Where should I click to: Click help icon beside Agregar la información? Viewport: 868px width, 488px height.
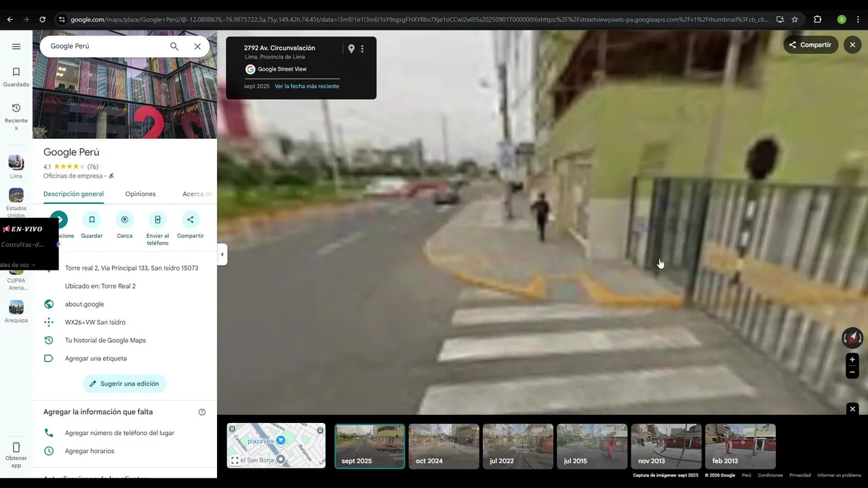tap(202, 412)
